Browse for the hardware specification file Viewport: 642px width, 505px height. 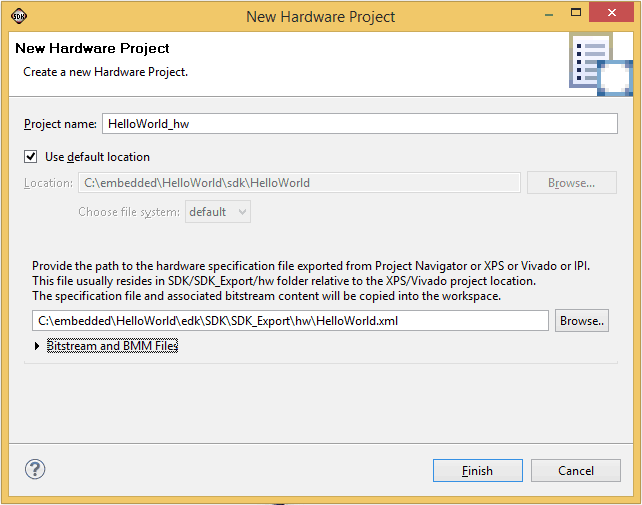[581, 321]
